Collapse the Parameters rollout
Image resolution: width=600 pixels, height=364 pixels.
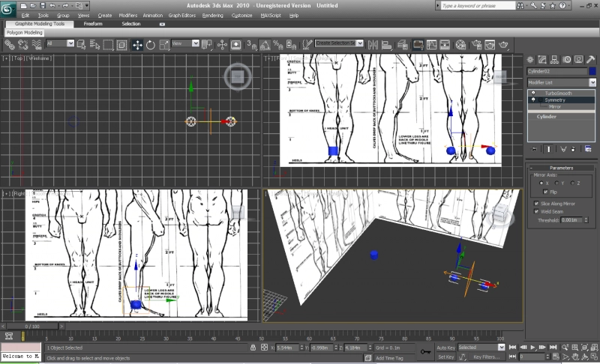point(561,168)
